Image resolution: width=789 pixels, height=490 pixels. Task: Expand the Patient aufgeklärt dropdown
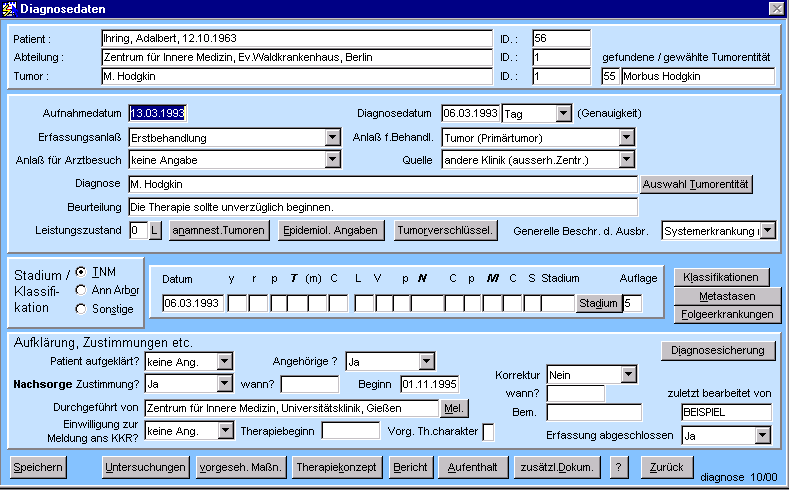[x=225, y=361]
